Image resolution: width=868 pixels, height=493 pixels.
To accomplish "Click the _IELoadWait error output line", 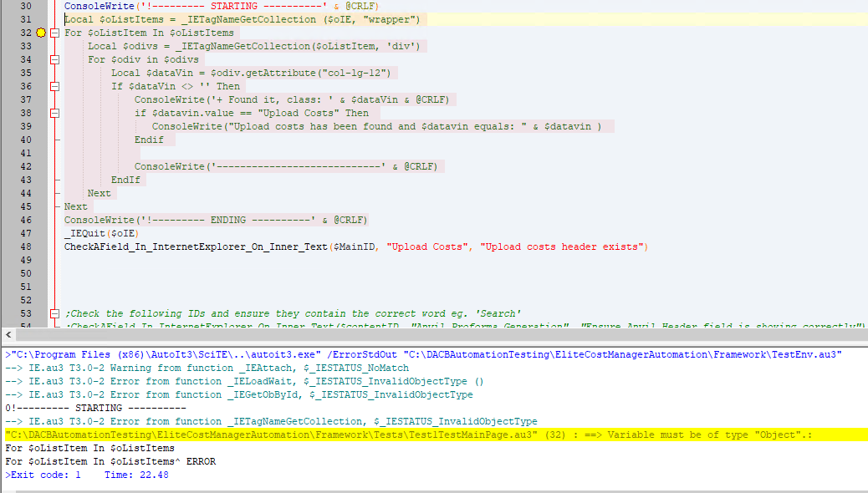I will [x=244, y=381].
